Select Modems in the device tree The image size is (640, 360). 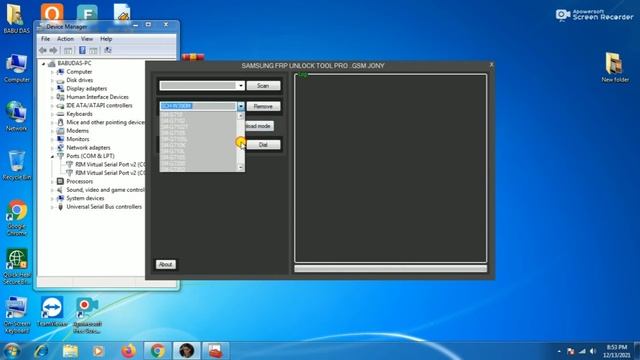78,131
